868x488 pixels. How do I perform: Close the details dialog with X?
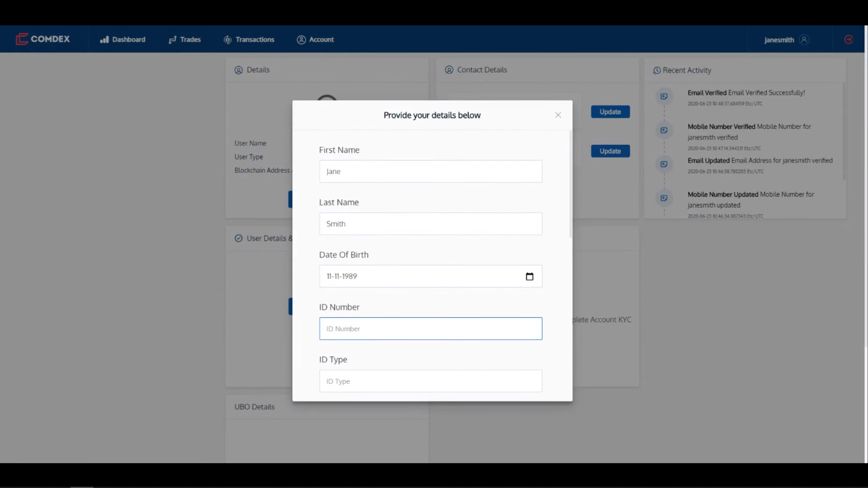coord(558,115)
